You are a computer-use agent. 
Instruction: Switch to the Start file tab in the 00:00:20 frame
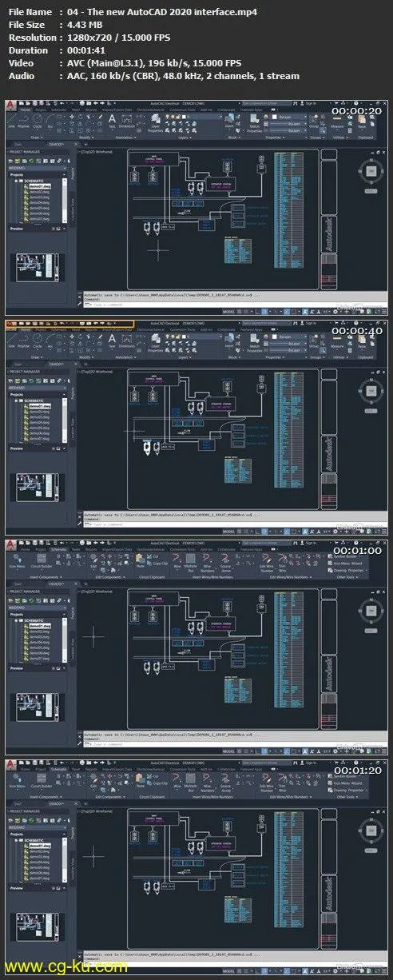point(18,144)
